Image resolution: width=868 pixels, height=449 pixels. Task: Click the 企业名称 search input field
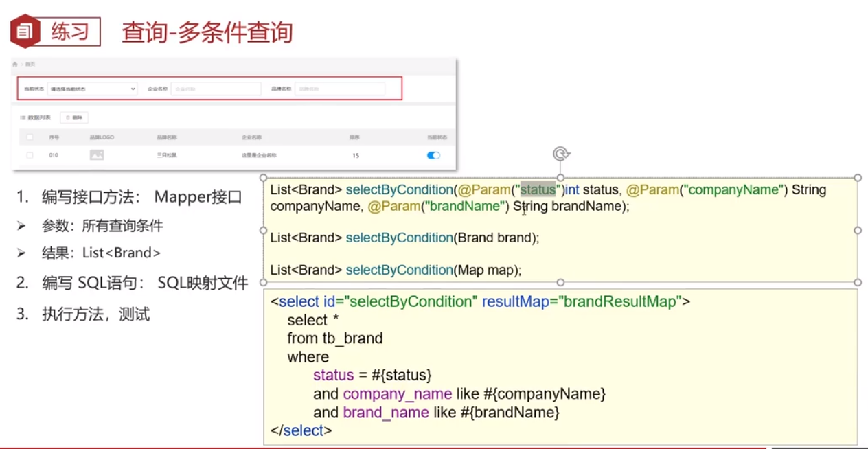click(x=216, y=89)
